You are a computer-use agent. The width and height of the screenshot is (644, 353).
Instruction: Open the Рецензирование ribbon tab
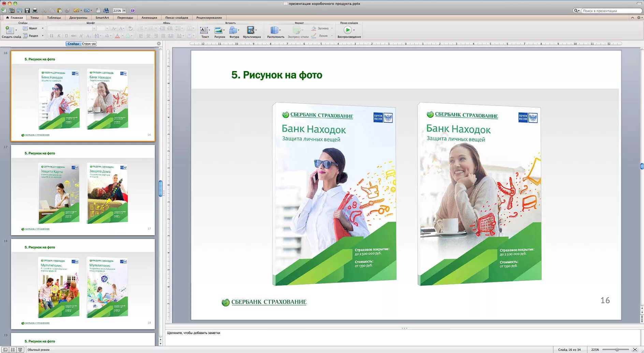point(209,17)
